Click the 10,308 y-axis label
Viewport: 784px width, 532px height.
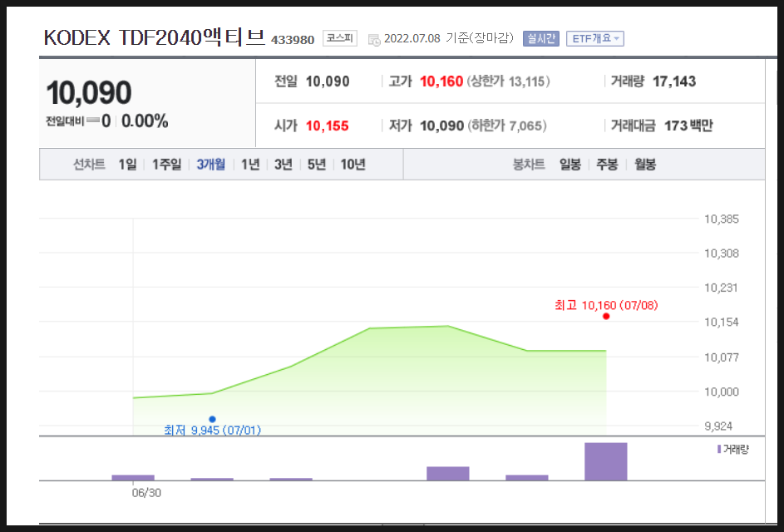(721, 254)
